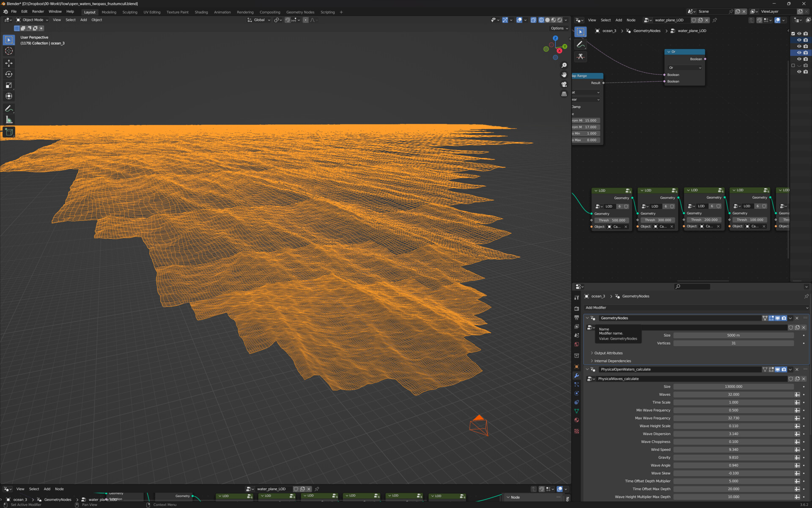Toggle realtime display for GeometryNodes modifier
Viewport: 812px width, 508px height.
777,318
